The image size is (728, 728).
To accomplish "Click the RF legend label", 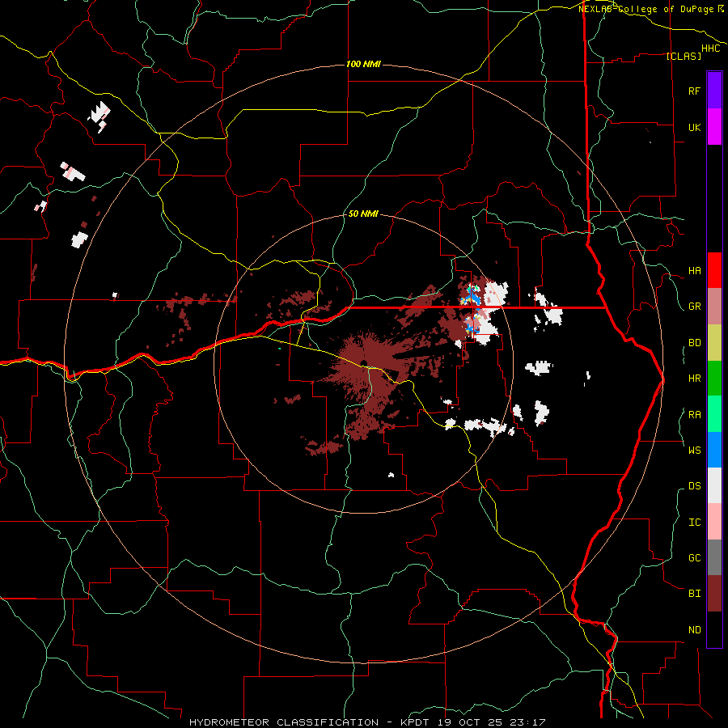I will (x=694, y=91).
